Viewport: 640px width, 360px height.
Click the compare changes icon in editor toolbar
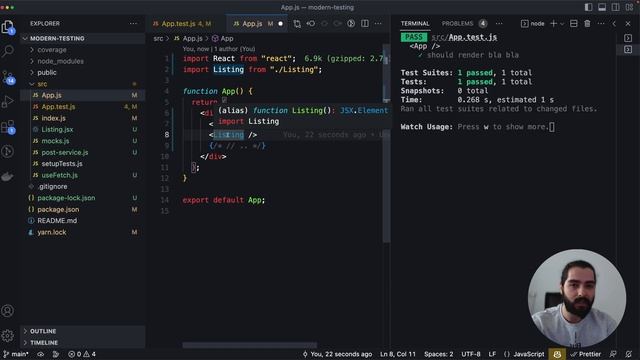tap(297, 24)
